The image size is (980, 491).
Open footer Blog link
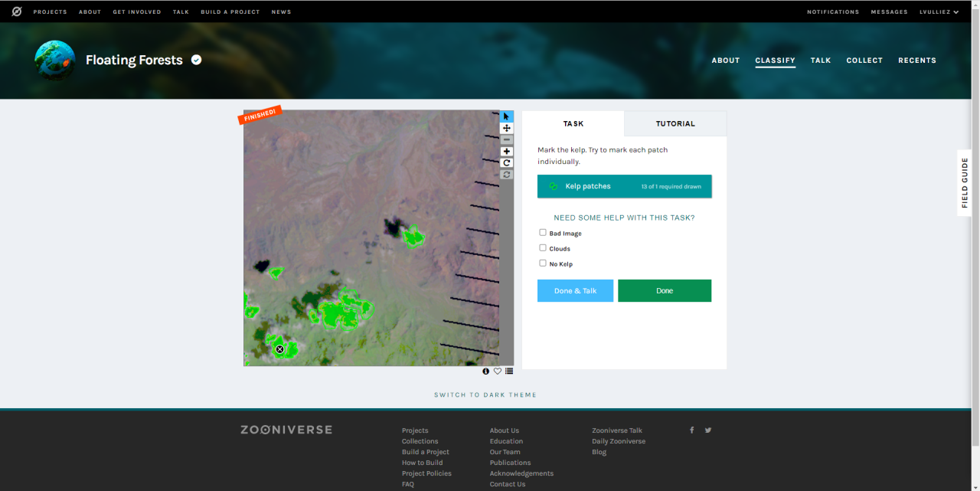599,452
